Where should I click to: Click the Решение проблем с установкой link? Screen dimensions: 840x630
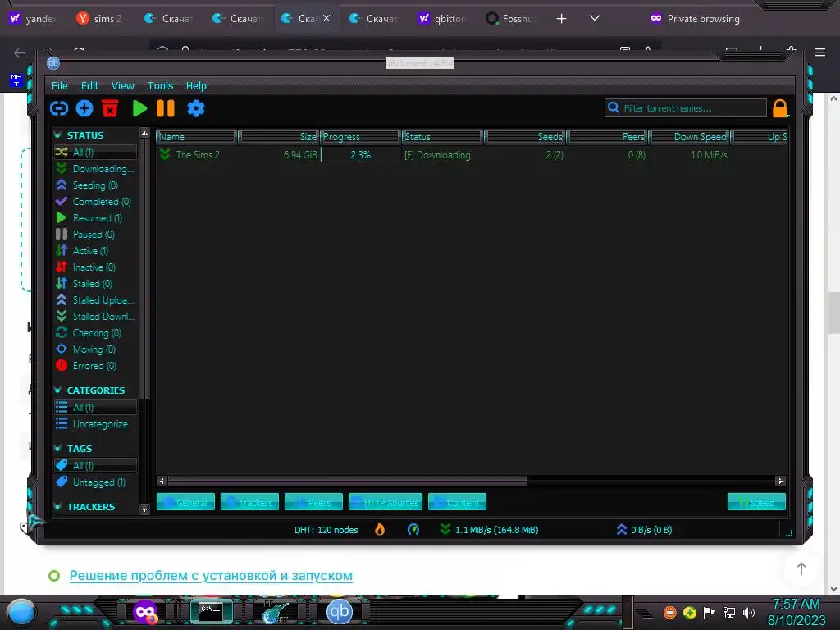(x=211, y=575)
